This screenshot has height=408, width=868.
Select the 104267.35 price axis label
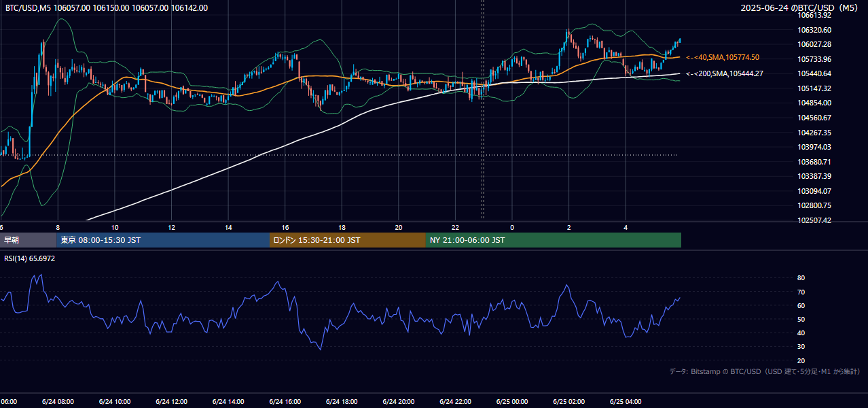(814, 133)
